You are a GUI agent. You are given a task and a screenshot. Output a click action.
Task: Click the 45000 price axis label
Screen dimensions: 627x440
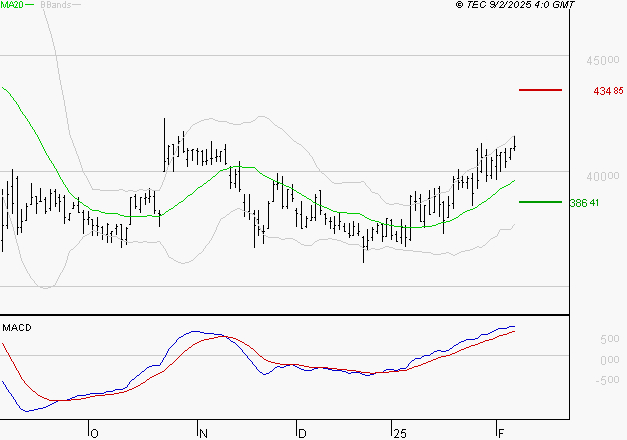pos(603,60)
